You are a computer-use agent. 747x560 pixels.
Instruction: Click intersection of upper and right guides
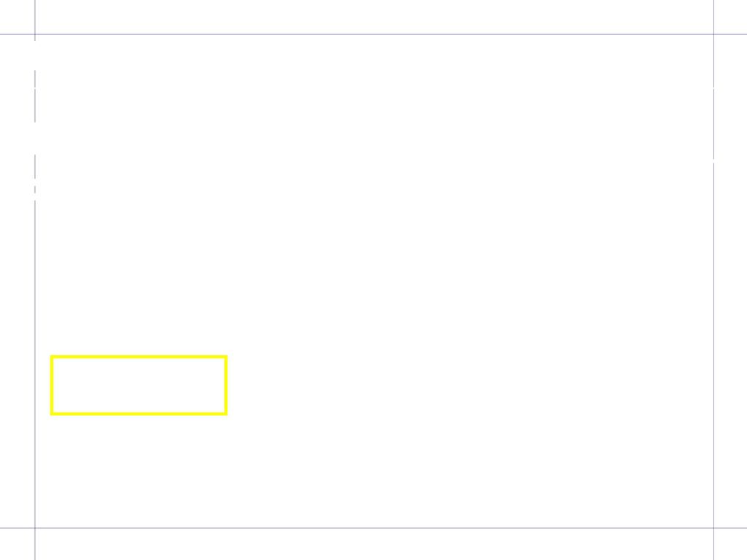click(713, 34)
